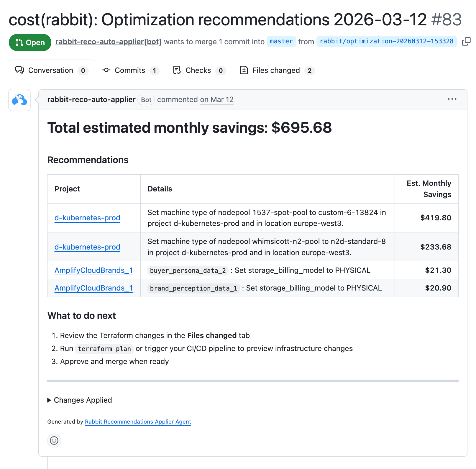Open d-kubernetes-prod link in the $233.68 row
Screen dimensions: 476x469
(87, 247)
